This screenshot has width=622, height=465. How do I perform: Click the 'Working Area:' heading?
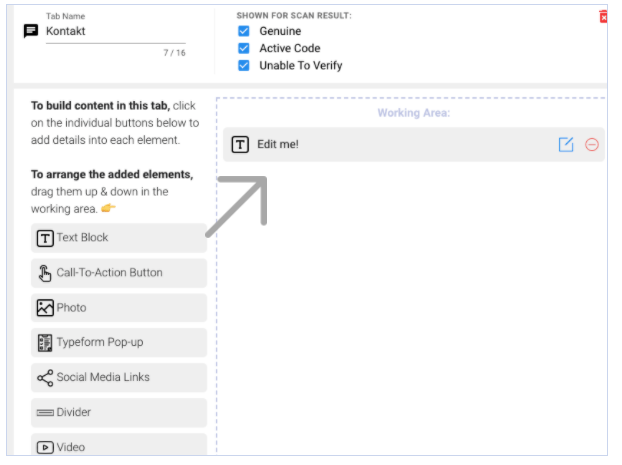414,113
